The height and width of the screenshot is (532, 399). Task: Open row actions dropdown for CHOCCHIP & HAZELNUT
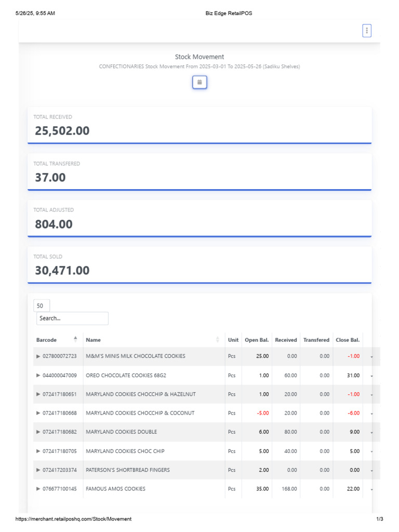372,395
